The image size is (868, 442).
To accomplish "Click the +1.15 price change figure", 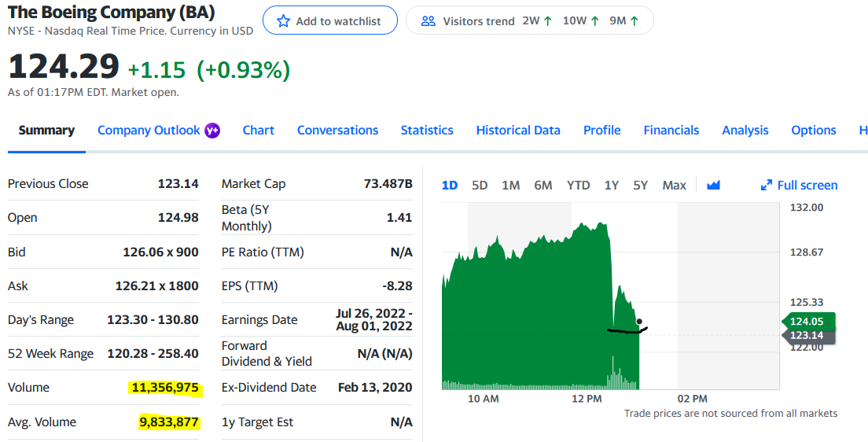I will click(156, 70).
